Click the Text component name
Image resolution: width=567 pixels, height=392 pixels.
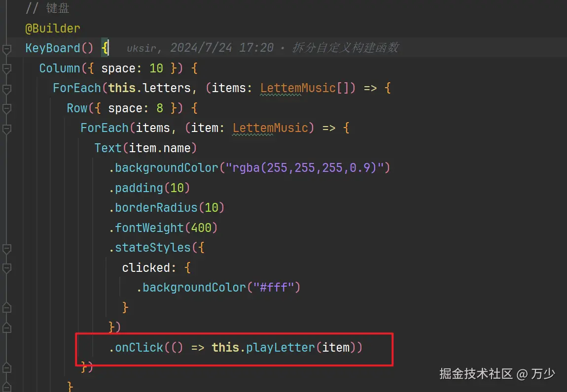pyautogui.click(x=108, y=148)
